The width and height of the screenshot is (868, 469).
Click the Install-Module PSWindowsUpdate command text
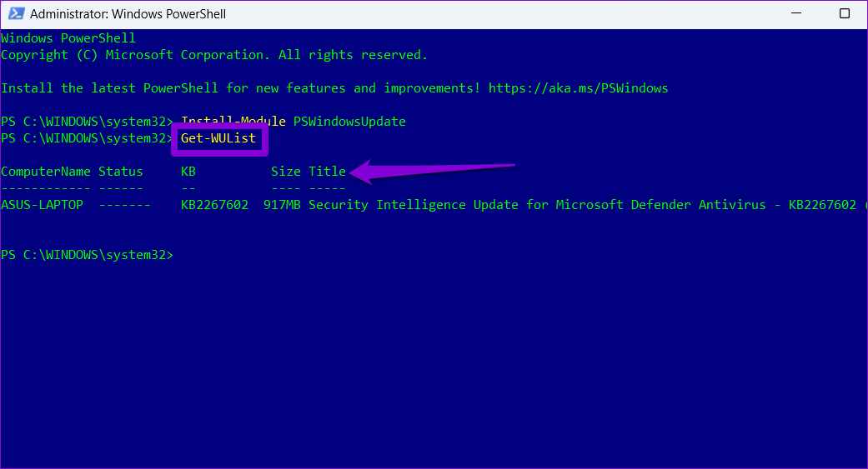coord(294,122)
